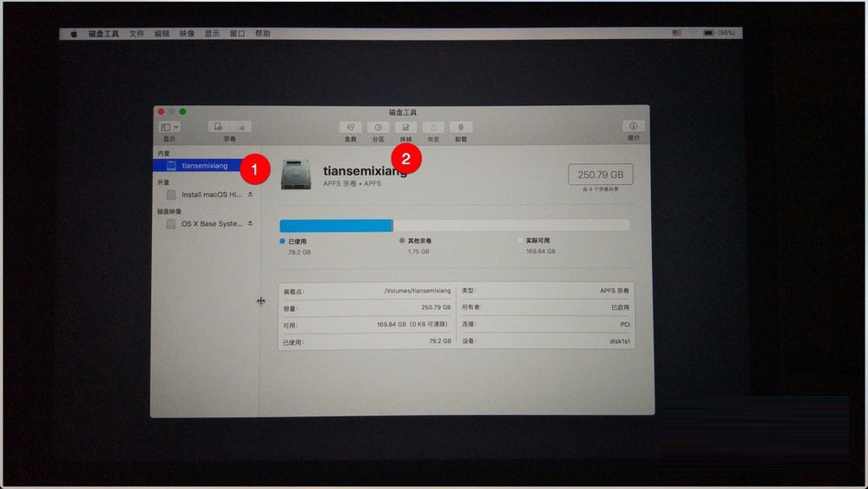This screenshot has height=489, width=868.
Task: Click the add volume icon
Action: point(219,127)
